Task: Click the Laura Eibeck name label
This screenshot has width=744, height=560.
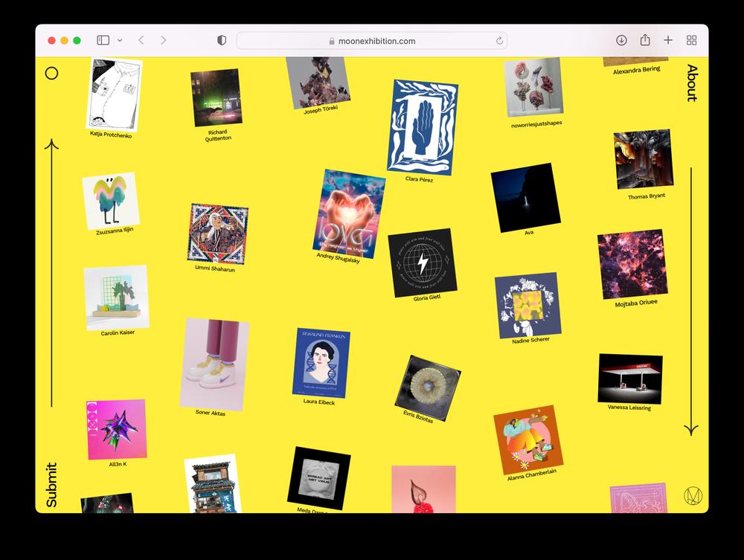Action: (319, 402)
